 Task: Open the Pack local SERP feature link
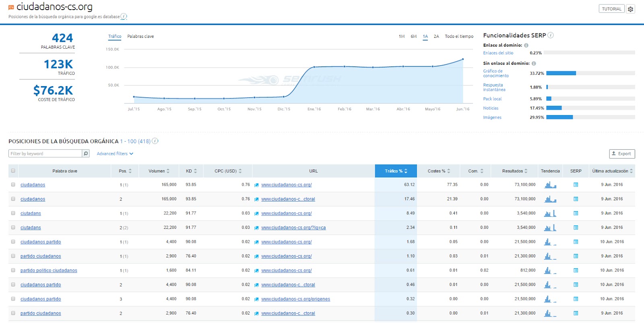click(492, 99)
